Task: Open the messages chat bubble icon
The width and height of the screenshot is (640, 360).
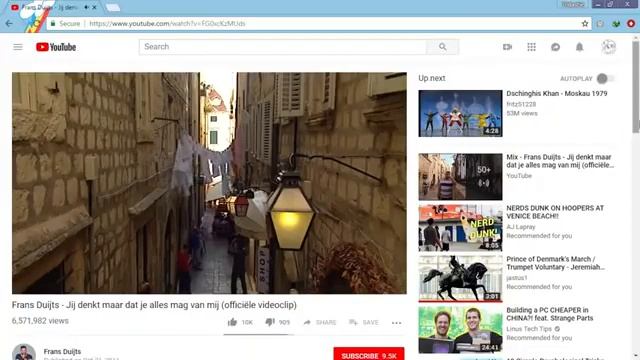Action: pyautogui.click(x=555, y=47)
